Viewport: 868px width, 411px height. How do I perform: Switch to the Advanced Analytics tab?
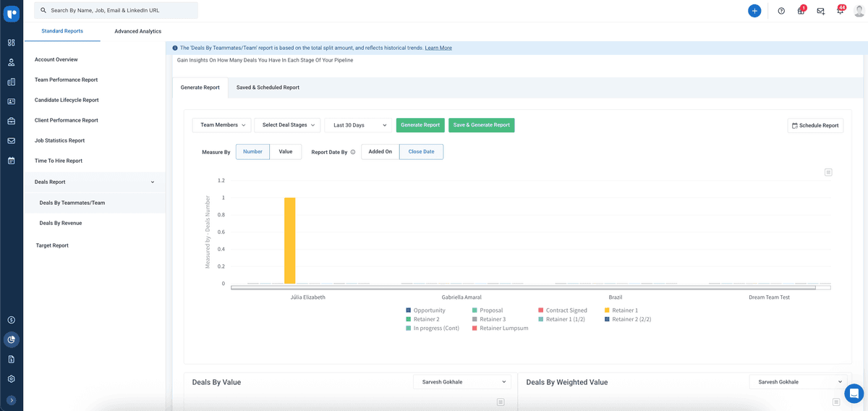(137, 31)
